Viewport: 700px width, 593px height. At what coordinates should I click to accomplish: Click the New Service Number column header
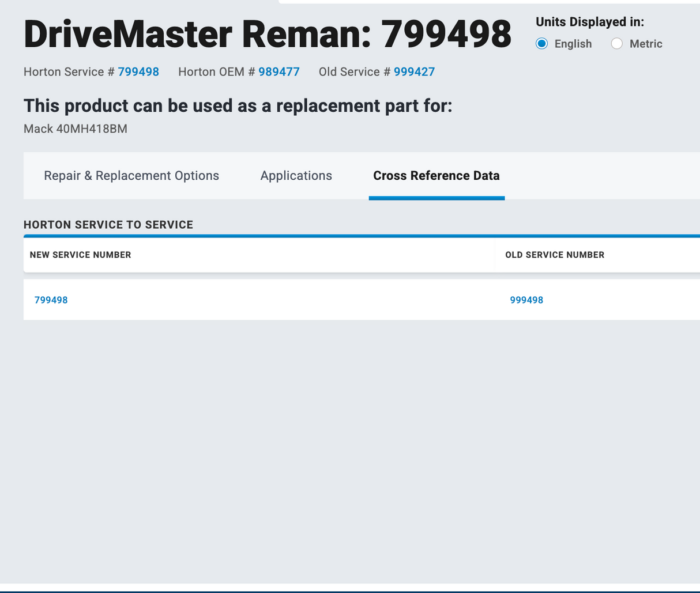(80, 255)
